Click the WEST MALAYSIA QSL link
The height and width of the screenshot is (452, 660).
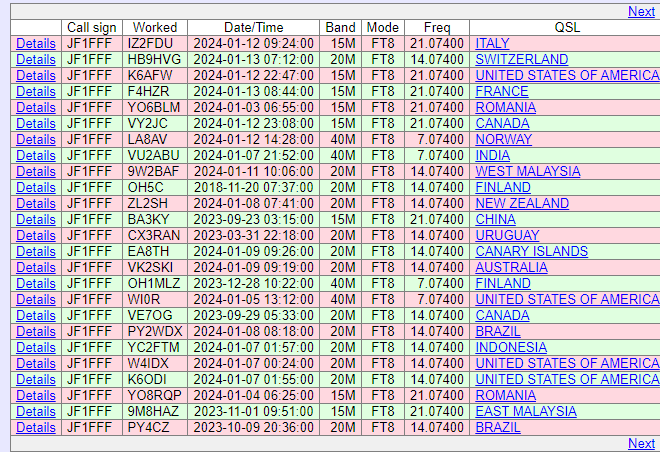[528, 172]
